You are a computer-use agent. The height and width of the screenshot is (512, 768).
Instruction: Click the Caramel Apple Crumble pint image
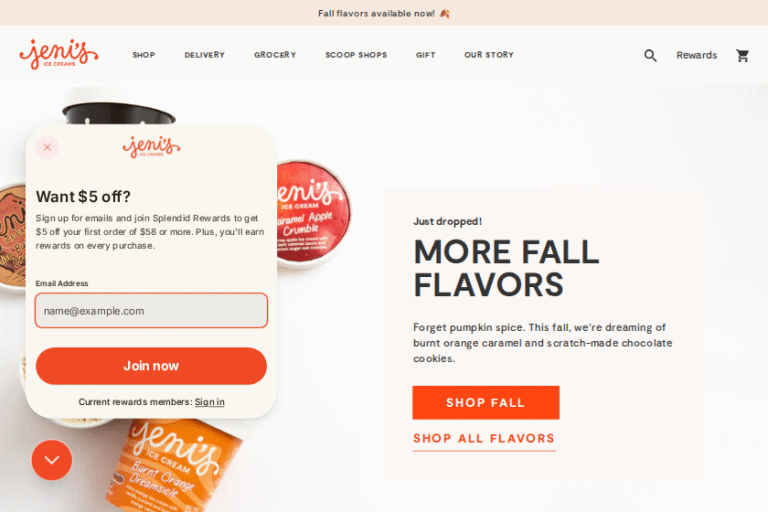pos(313,213)
